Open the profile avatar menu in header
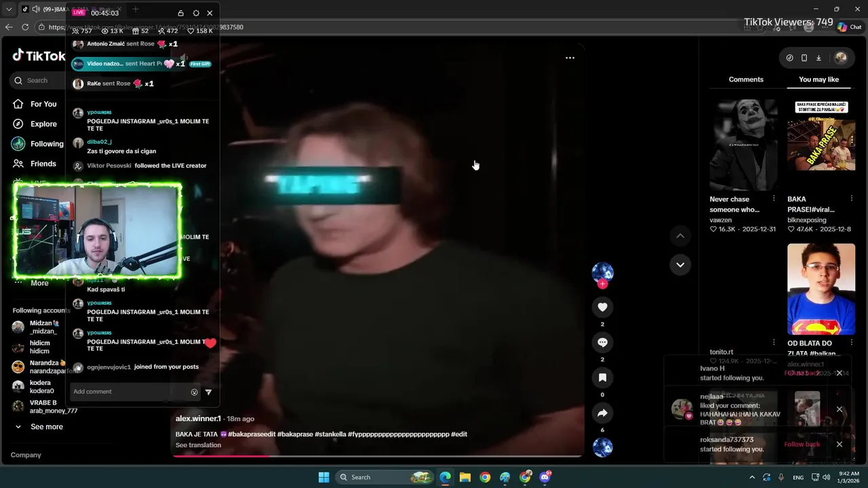 [x=841, y=58]
